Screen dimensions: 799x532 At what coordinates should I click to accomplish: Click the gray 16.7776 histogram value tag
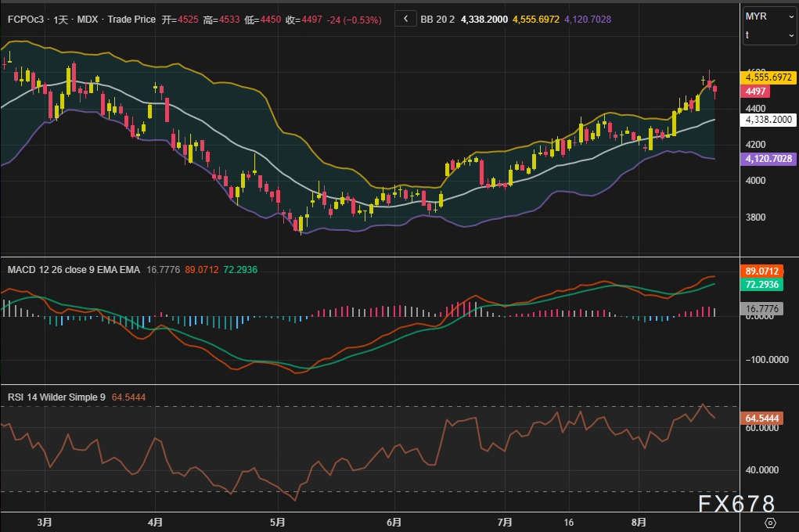(761, 309)
